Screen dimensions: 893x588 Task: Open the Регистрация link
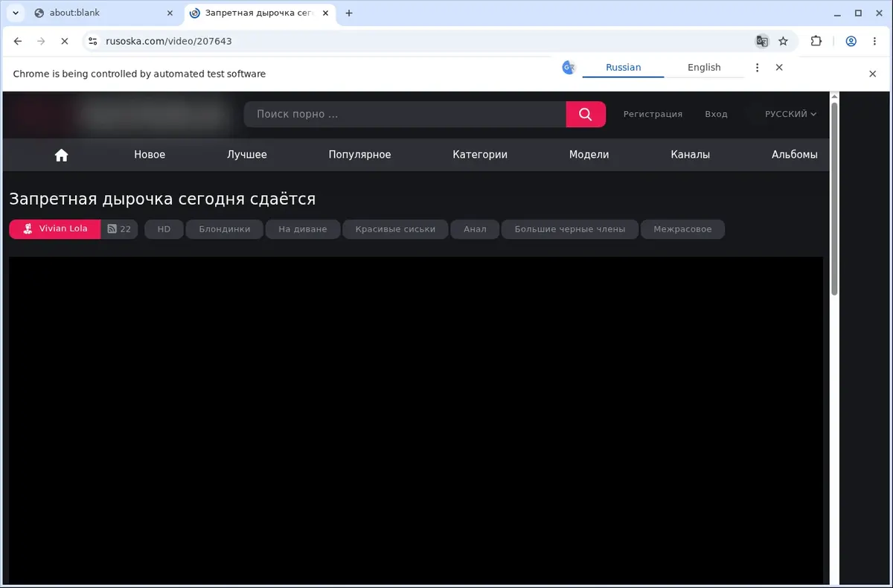[653, 114]
